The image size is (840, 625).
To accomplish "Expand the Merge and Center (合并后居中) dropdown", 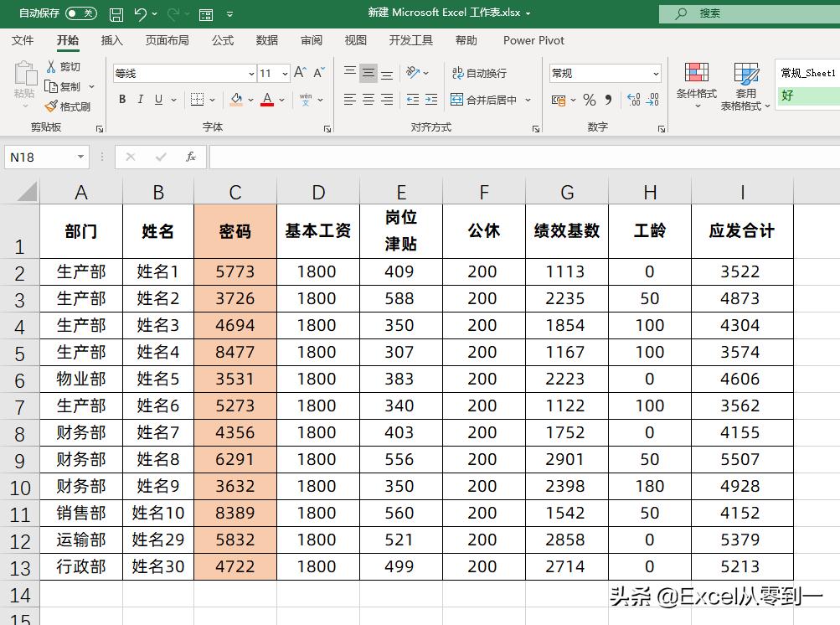I will 528,99.
